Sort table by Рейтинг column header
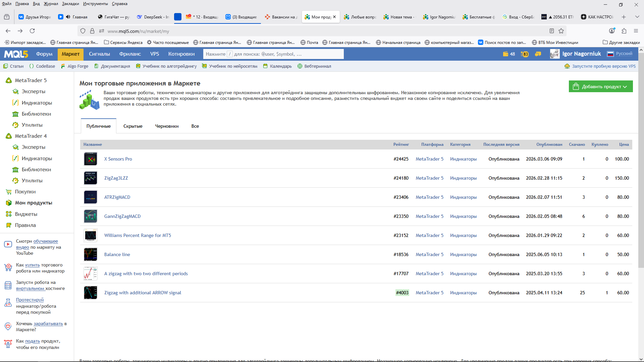644x362 pixels. [x=401, y=144]
